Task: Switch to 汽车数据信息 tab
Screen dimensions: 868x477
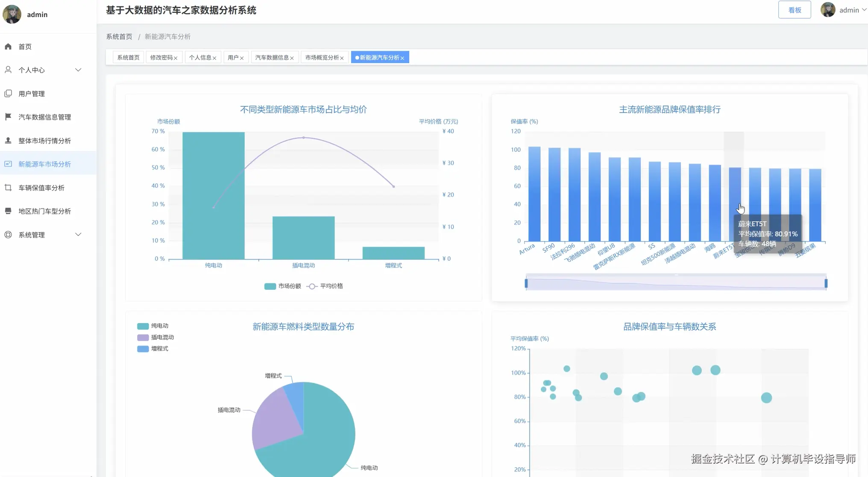Action: pyautogui.click(x=272, y=57)
